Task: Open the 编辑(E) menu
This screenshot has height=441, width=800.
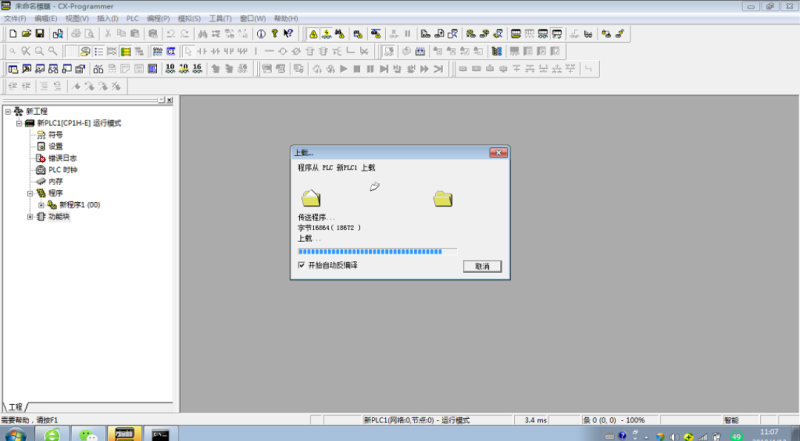Action: click(x=45, y=18)
